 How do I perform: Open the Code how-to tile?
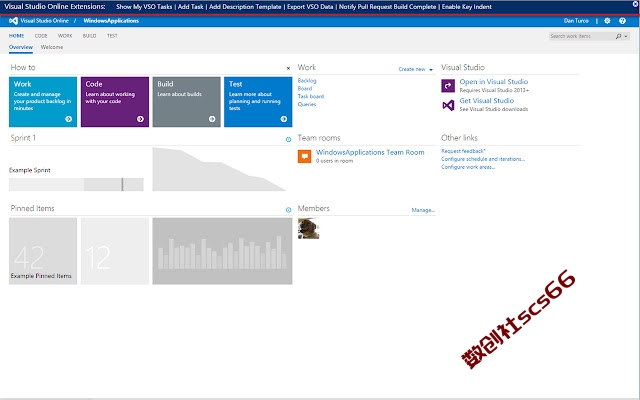(x=115, y=102)
